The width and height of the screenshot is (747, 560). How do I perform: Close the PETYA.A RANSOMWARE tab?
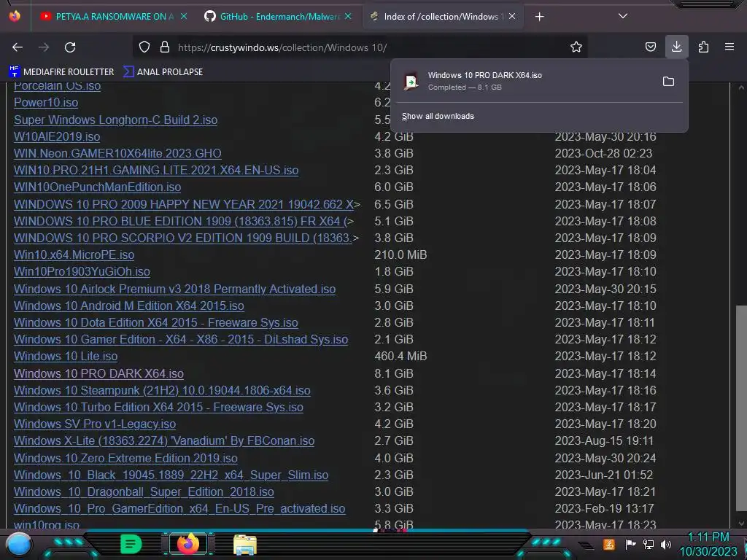183,16
